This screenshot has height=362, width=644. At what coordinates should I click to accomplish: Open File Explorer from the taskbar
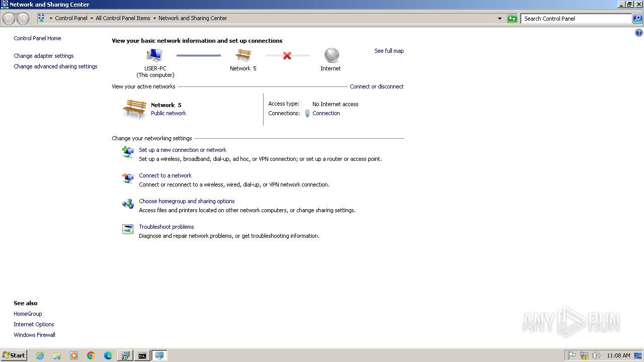point(57,355)
